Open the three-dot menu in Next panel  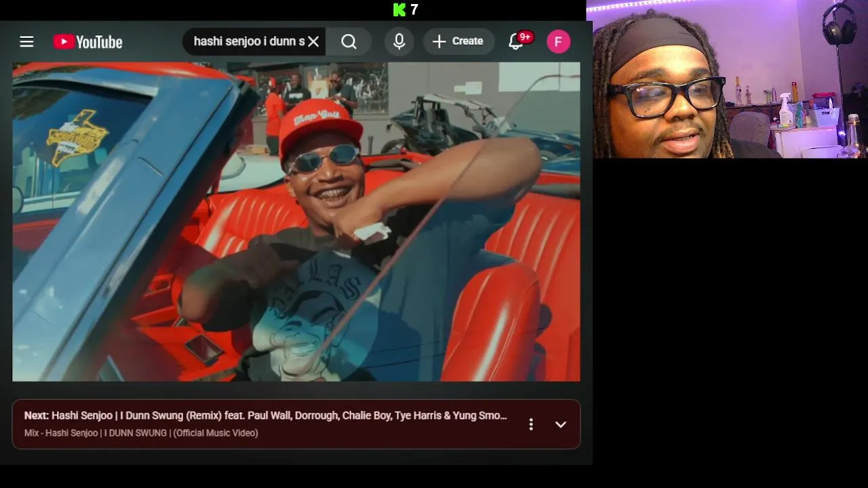(x=531, y=424)
